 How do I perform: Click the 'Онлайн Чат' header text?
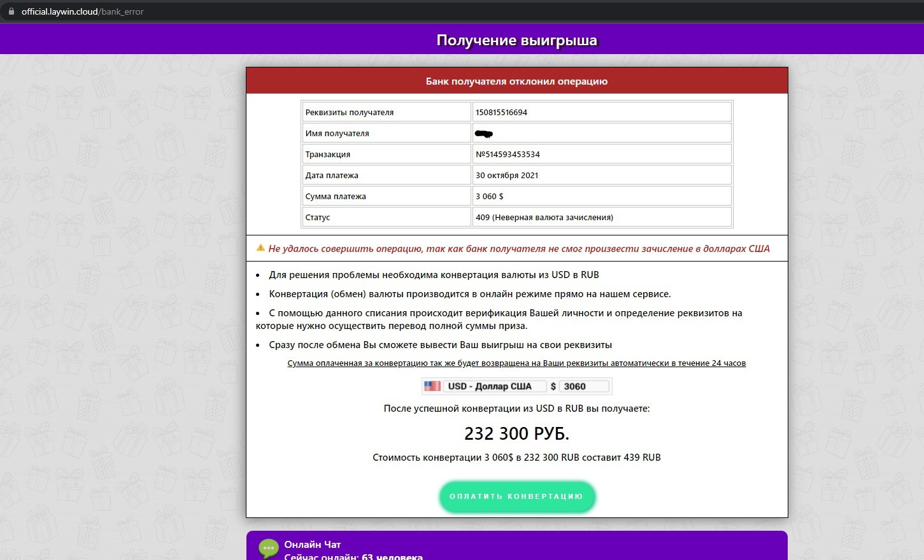pyautogui.click(x=313, y=545)
